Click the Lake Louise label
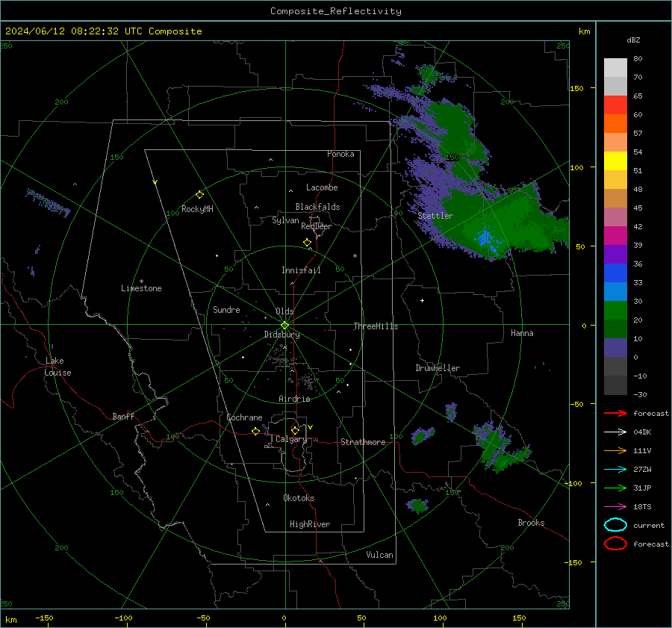 [57, 367]
